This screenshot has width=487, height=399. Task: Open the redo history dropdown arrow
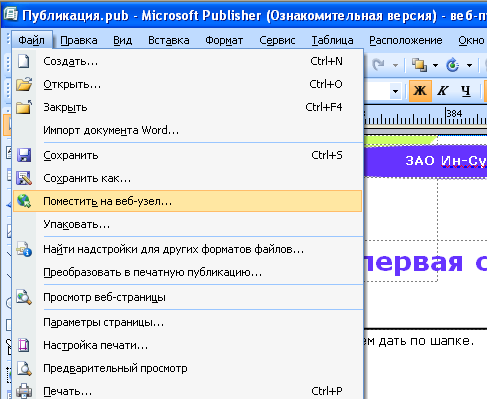pyautogui.click(x=395, y=65)
